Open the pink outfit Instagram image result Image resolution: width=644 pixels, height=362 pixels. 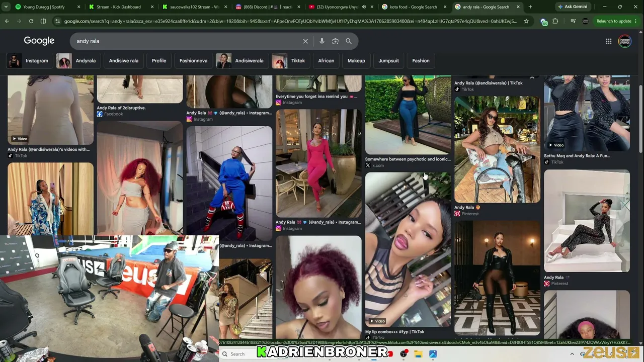coord(318,163)
